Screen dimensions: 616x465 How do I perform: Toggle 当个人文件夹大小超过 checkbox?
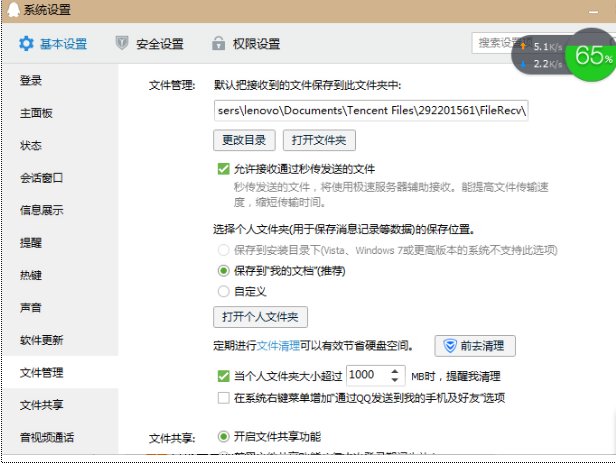224,376
